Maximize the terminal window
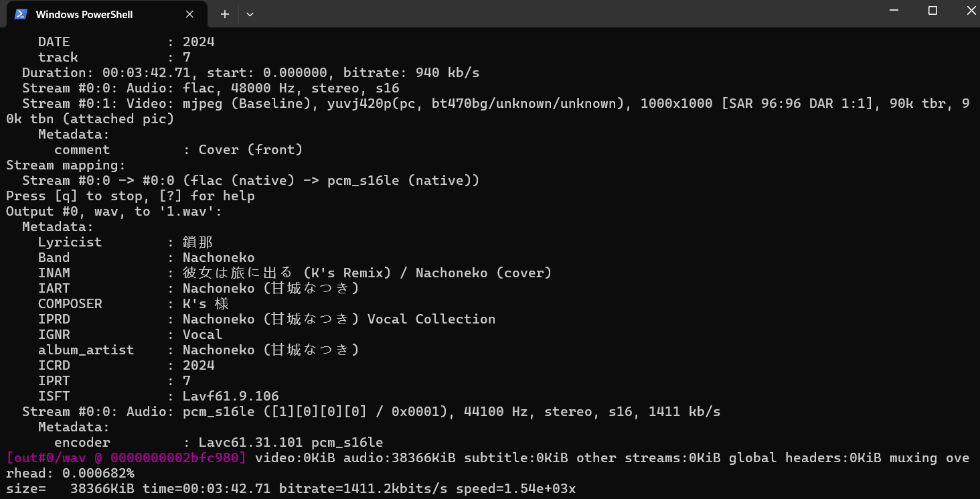 pyautogui.click(x=932, y=11)
